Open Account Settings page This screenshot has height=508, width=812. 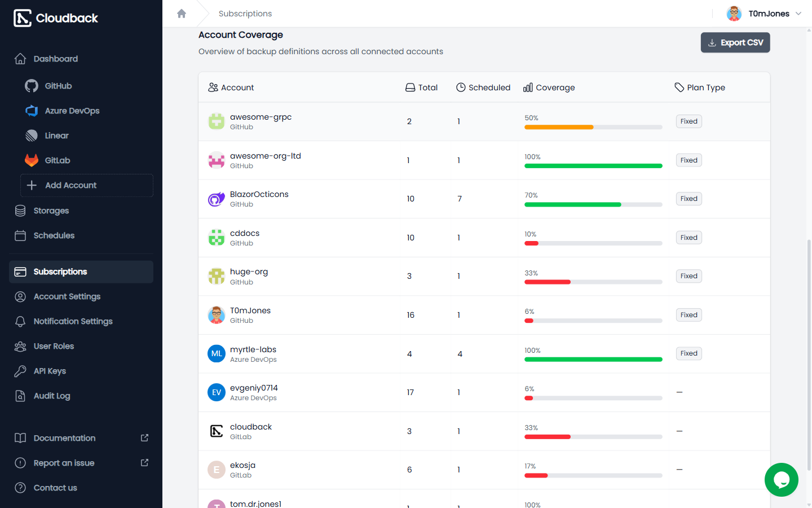point(81,296)
